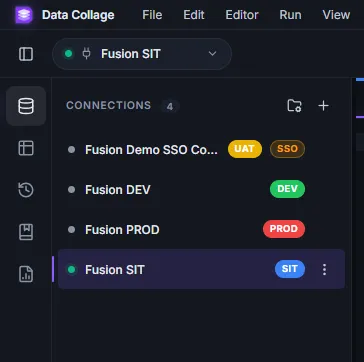
Task: Click the red PROD badge
Action: (284, 229)
